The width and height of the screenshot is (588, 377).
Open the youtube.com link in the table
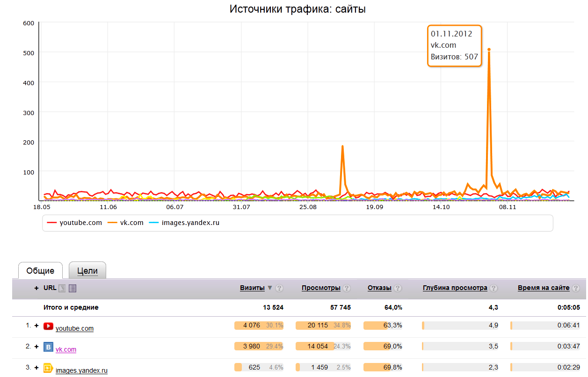coord(74,328)
